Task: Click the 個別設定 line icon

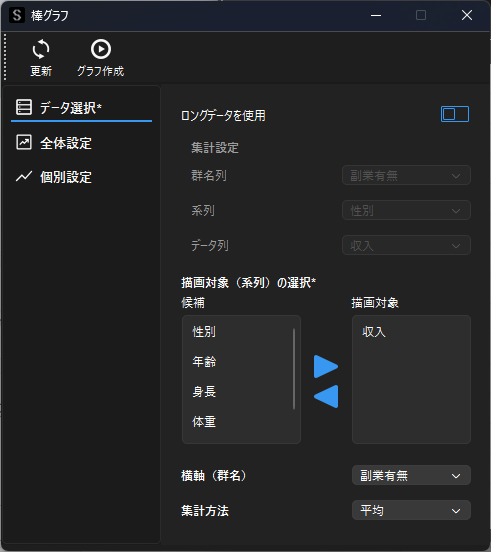Action: click(x=24, y=176)
